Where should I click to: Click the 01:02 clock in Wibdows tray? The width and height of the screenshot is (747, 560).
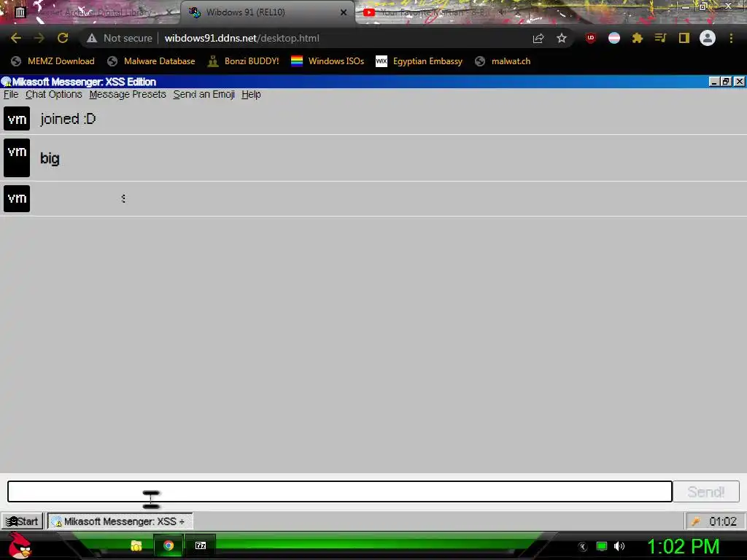(723, 521)
